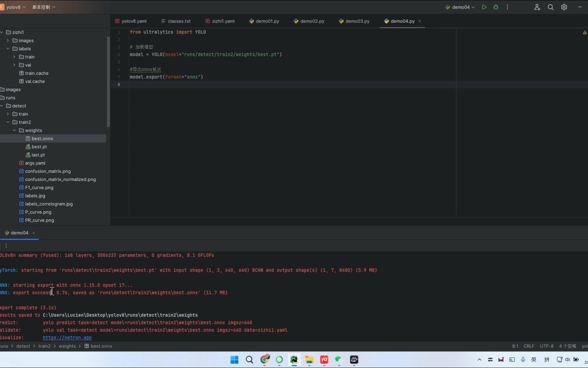The height and width of the screenshot is (368, 588).
Task: Open the netron.app link in console
Action: (67, 338)
